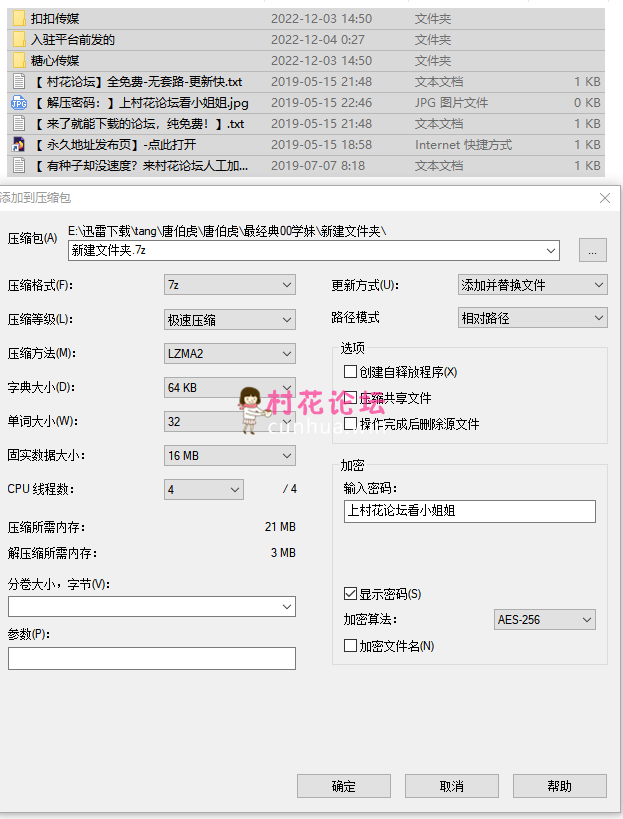623x819 pixels.
Task: Click the 糖心传媒 folder icon
Action: tap(19, 61)
